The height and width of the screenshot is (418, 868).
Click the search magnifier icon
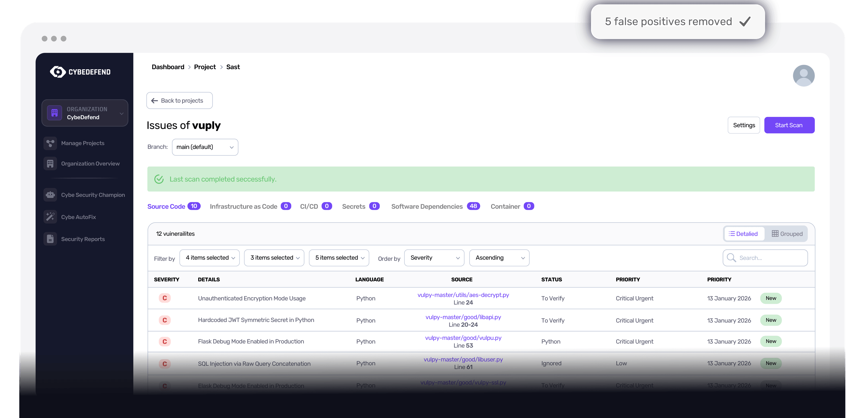(731, 258)
